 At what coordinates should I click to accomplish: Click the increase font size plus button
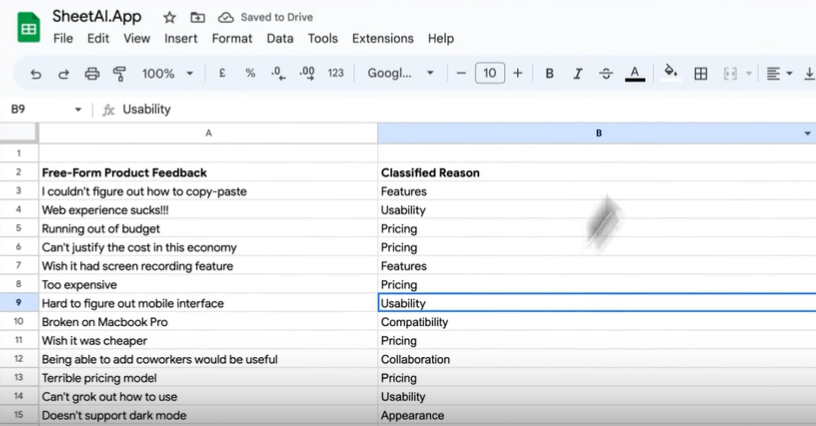[516, 73]
